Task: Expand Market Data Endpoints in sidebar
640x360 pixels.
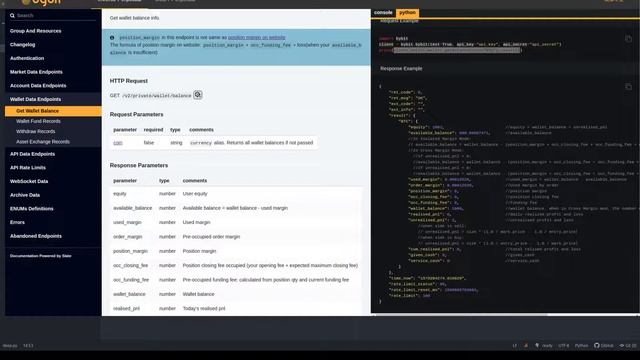Action: (x=36, y=72)
